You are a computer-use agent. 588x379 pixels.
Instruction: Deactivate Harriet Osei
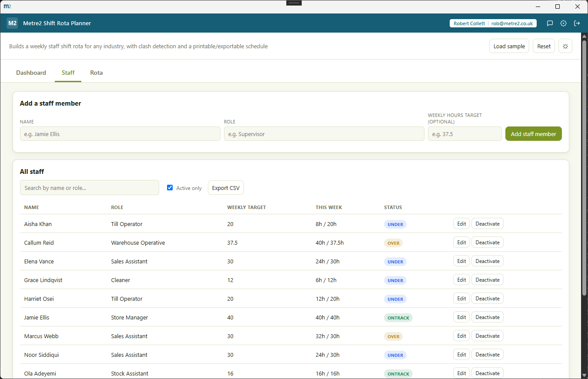[x=488, y=299]
